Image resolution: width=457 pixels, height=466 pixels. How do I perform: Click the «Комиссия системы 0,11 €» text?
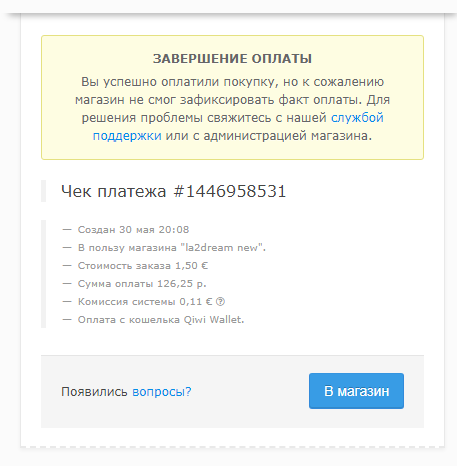tap(145, 302)
